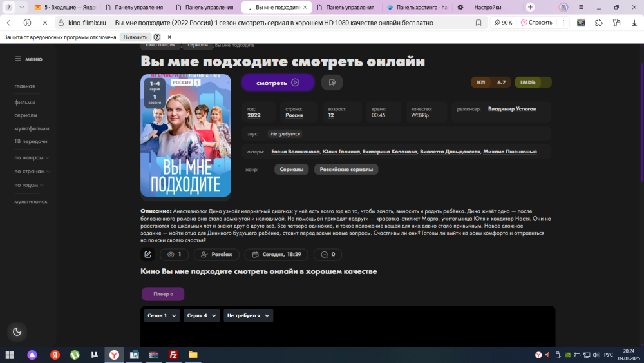This screenshot has width=644, height=363.
Task: Click the "Российские сериалы" genre tag
Action: click(346, 170)
